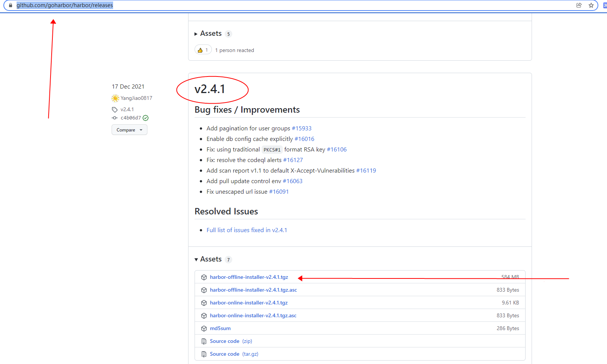Viewport: 607px width, 364px height.
Task: Select the 'PKCS#1' code label
Action: [272, 150]
